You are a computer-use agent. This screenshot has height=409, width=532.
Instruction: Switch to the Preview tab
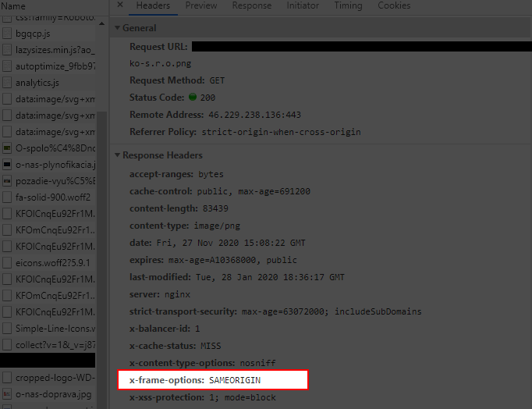(x=201, y=5)
